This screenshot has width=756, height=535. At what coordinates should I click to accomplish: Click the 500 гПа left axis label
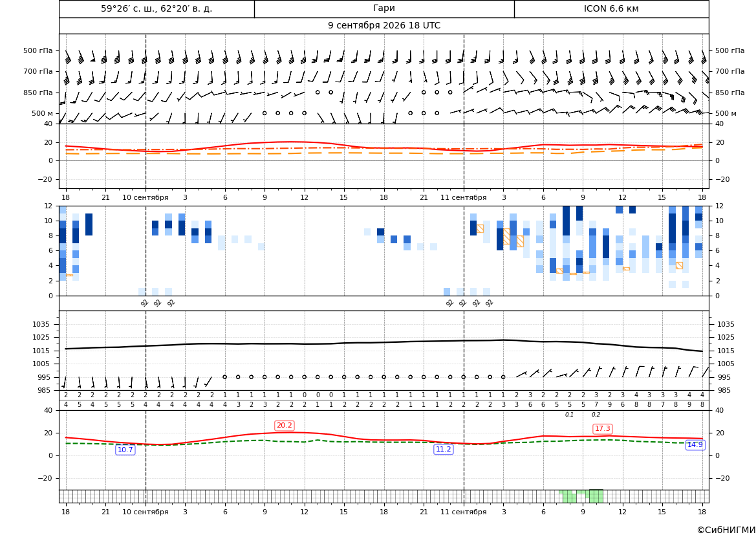(x=38, y=50)
